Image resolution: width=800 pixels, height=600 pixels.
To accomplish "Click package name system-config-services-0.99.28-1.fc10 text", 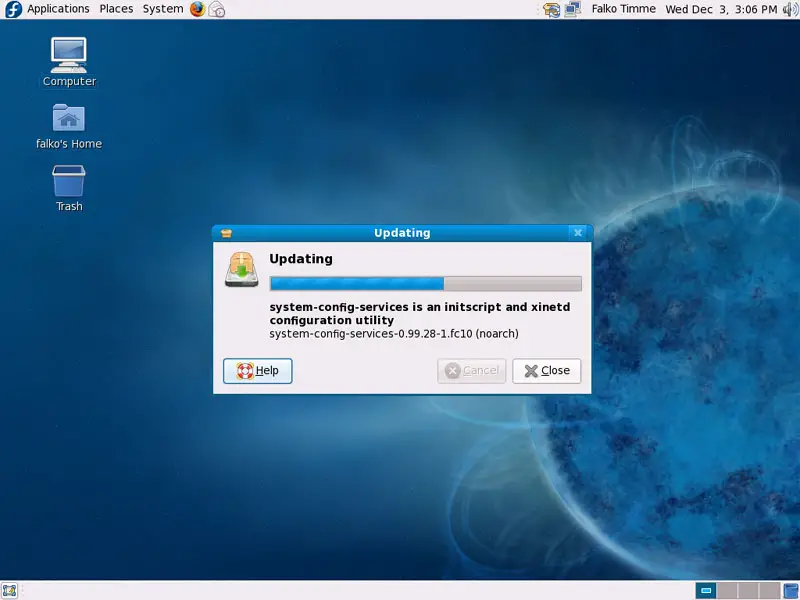I will (x=394, y=334).
